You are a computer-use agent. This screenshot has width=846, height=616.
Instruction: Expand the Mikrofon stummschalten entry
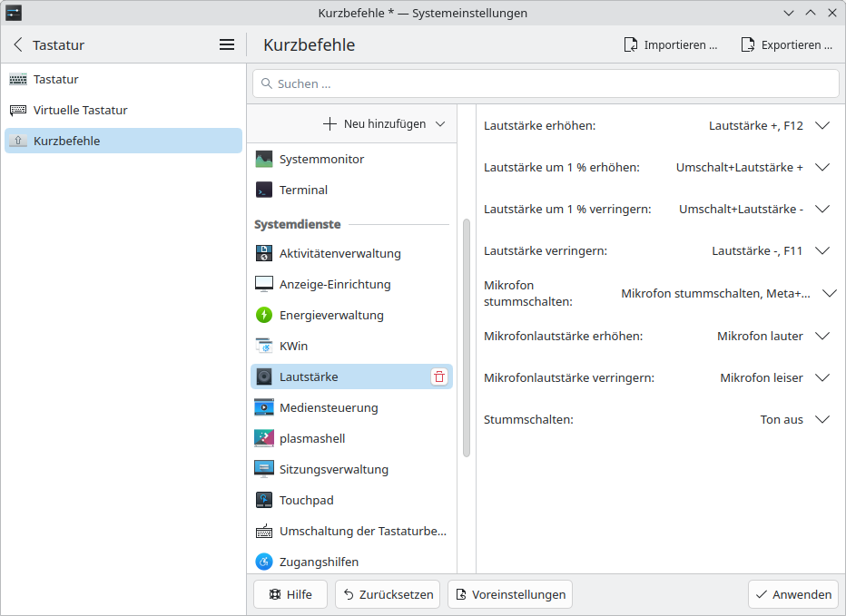829,294
